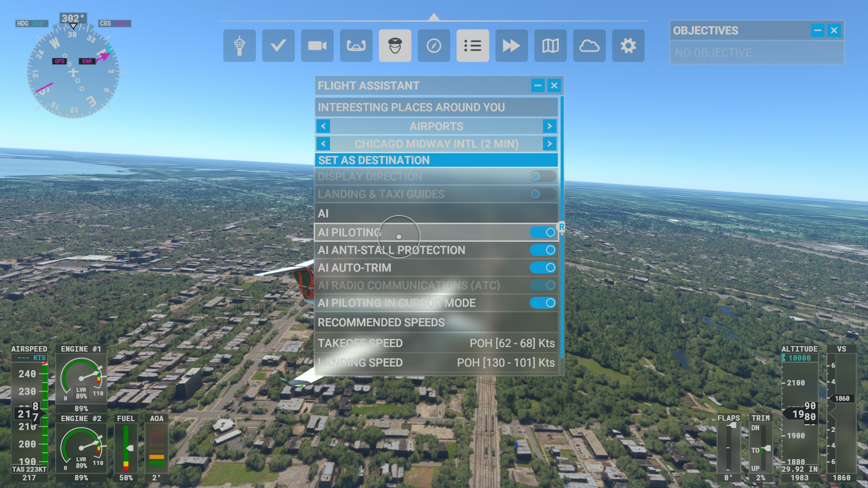Toggle AI Auto-Trim switch off

[542, 268]
